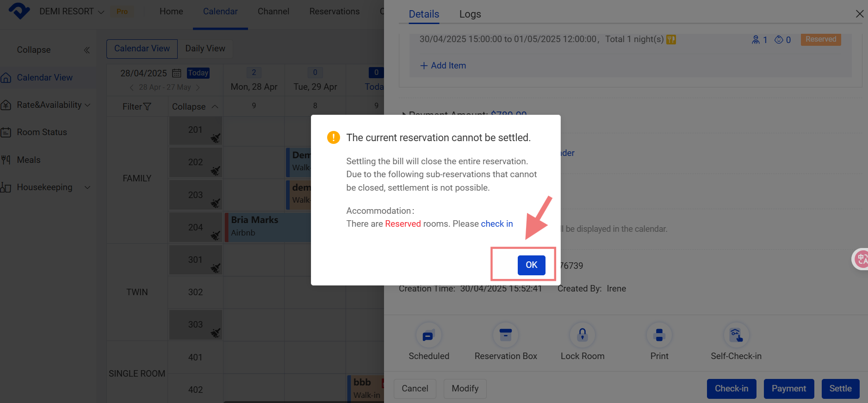Click the Add Item link
This screenshot has height=403, width=868.
[443, 66]
